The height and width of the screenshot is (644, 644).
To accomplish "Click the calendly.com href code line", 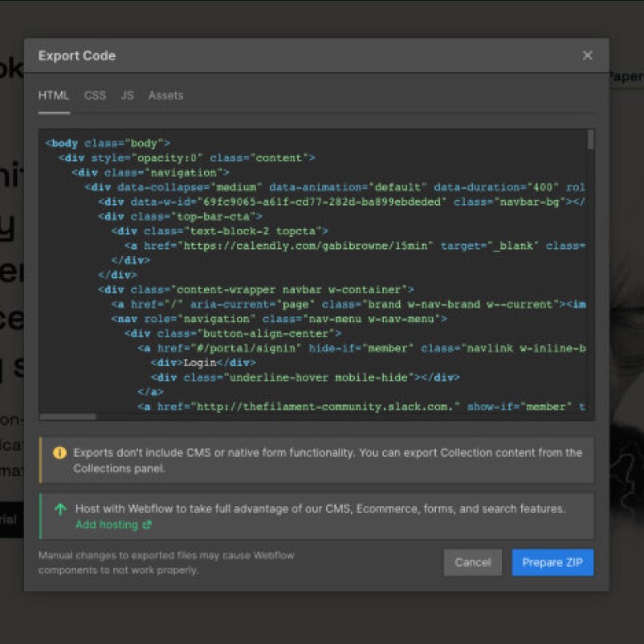I will (355, 246).
